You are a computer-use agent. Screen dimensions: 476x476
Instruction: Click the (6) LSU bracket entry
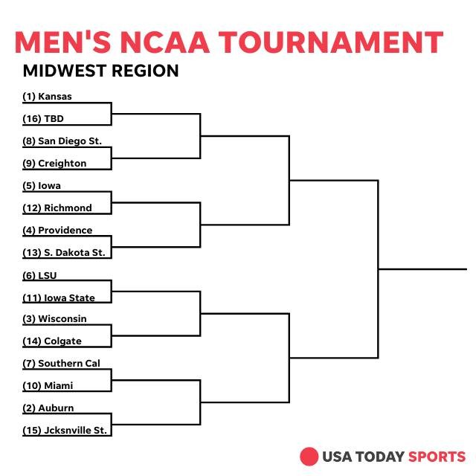(x=39, y=275)
